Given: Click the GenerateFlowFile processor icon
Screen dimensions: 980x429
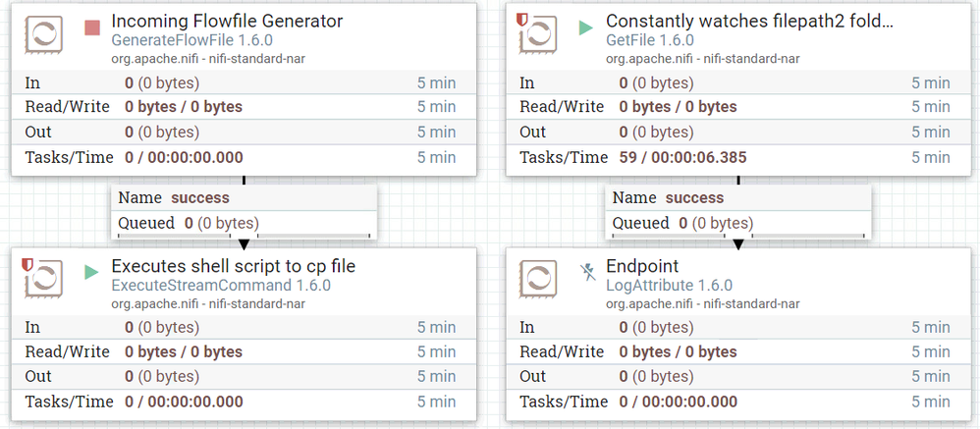Looking at the screenshot, I should (44, 35).
